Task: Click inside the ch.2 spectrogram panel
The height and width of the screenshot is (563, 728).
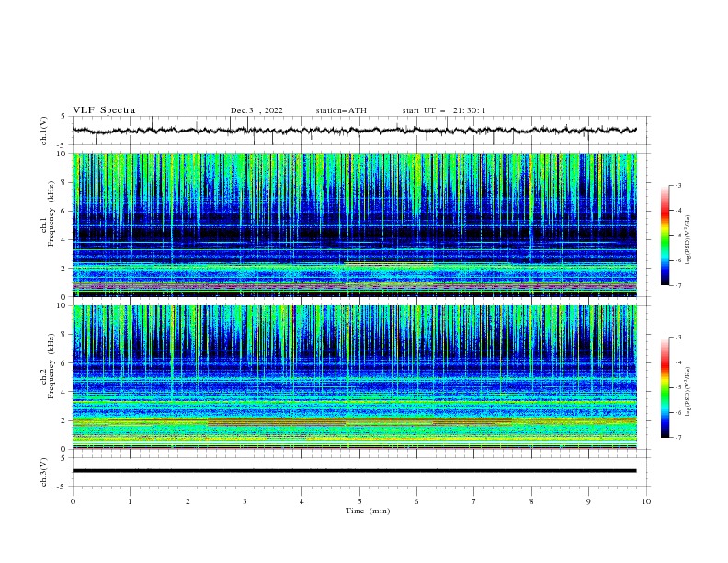Action: coord(354,377)
